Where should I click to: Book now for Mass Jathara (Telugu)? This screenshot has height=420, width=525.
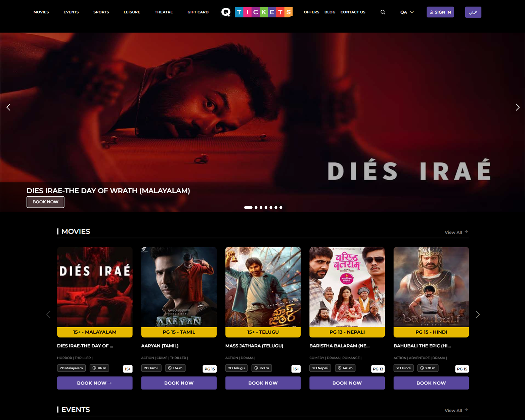click(x=263, y=383)
